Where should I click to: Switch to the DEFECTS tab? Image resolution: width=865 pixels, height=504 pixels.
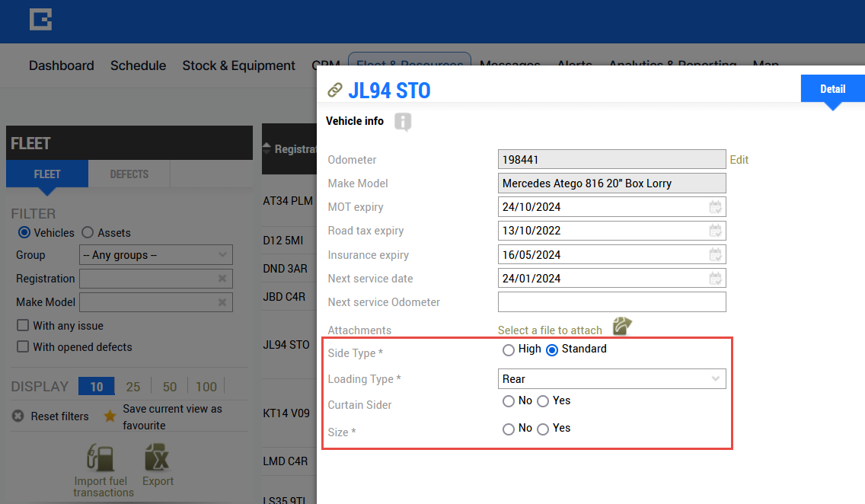(x=129, y=174)
